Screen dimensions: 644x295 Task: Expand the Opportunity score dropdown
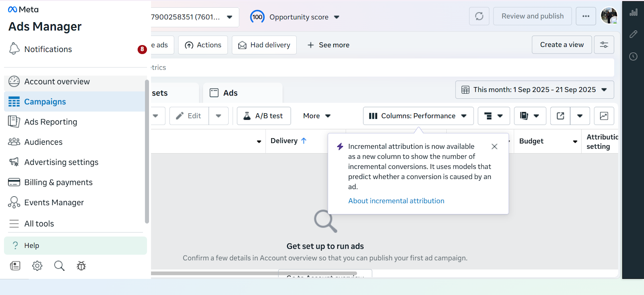pyautogui.click(x=337, y=17)
